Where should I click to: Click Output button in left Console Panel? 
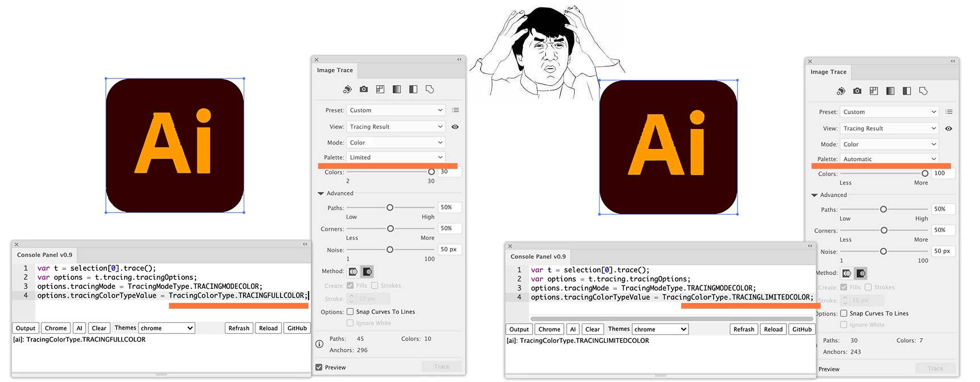[x=26, y=328]
